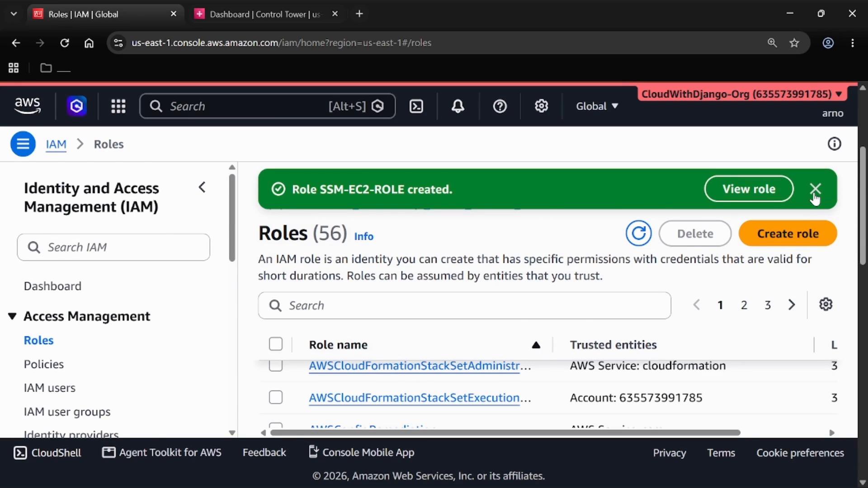Click the sidebar vertical scrollbar thumb

point(232,218)
